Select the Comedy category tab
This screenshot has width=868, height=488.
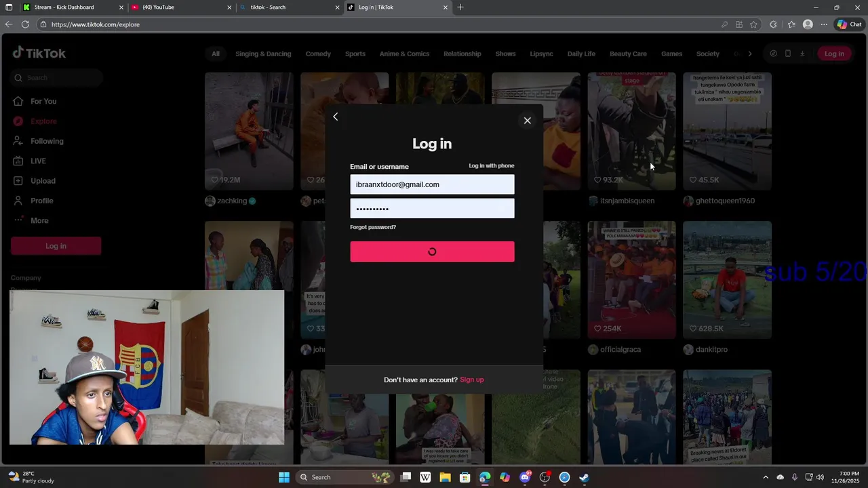coord(318,54)
